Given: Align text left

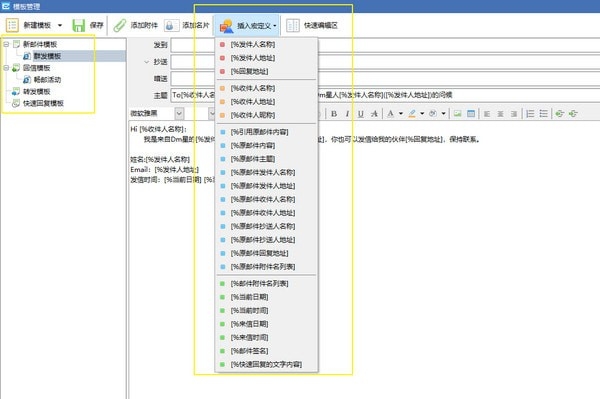Looking at the screenshot, I should tap(487, 114).
